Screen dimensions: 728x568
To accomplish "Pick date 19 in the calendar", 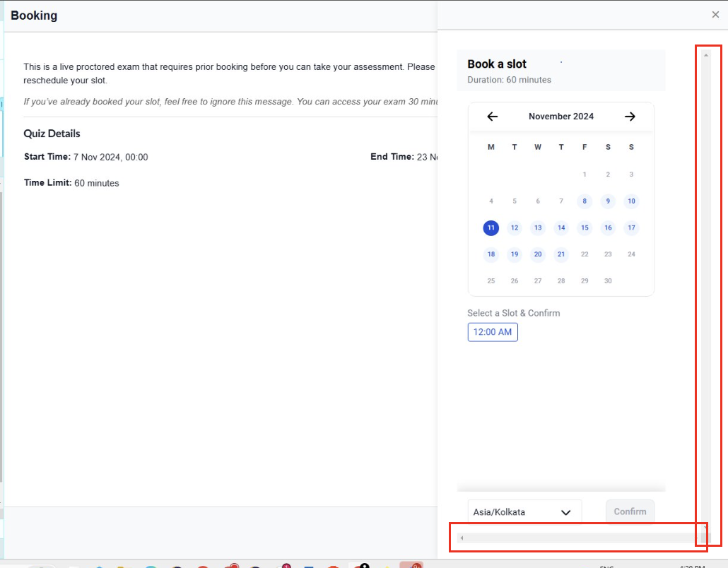I will 515,254.
